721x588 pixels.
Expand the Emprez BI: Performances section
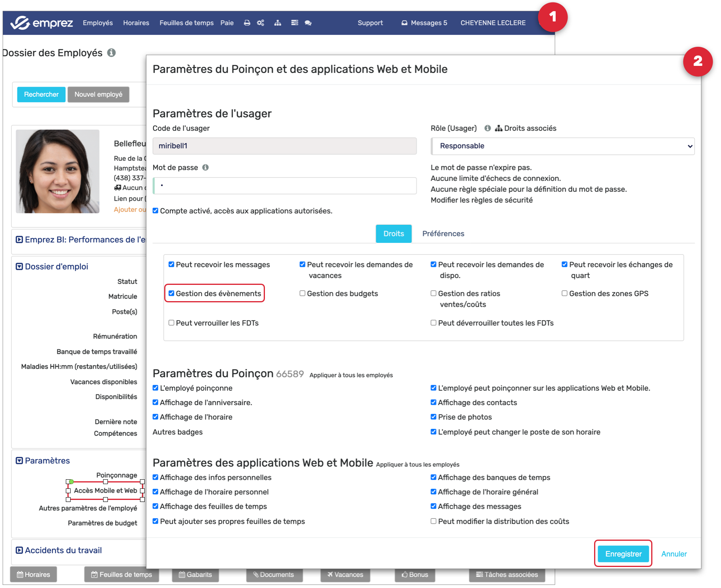[19, 240]
